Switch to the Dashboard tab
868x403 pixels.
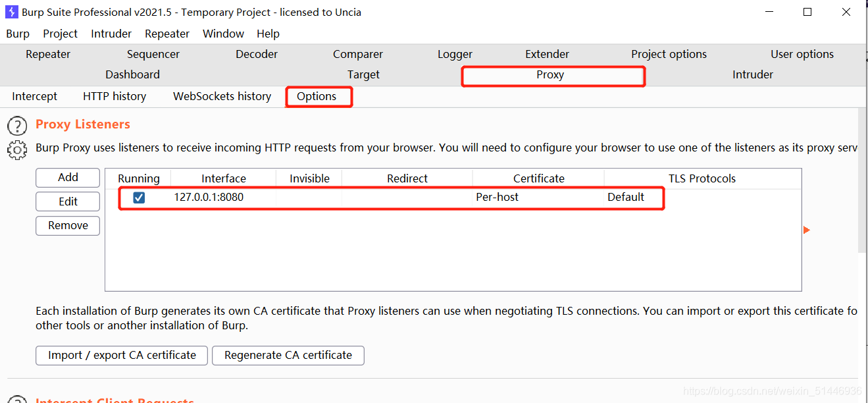(x=133, y=74)
